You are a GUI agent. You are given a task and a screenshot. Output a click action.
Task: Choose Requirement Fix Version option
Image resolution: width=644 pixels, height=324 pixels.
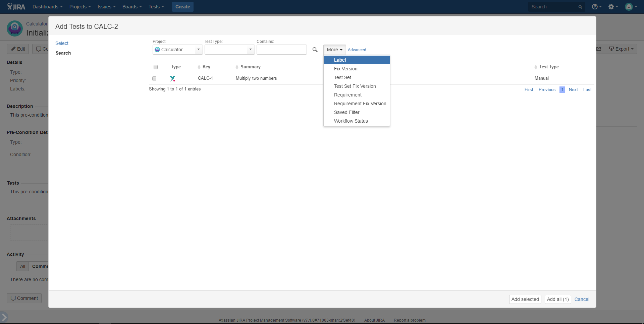click(357, 104)
